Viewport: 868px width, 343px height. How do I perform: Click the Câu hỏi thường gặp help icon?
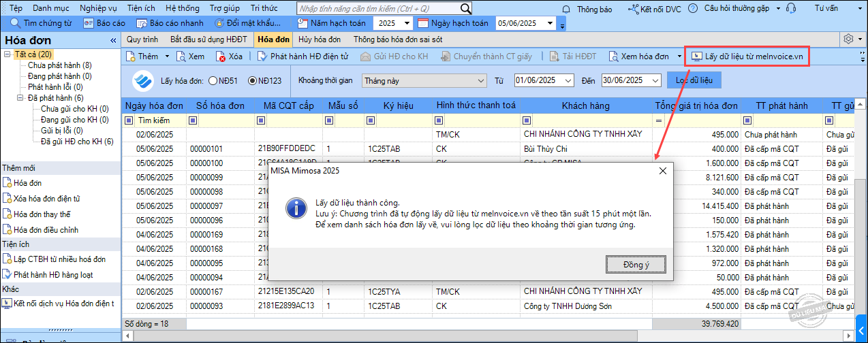point(692,9)
